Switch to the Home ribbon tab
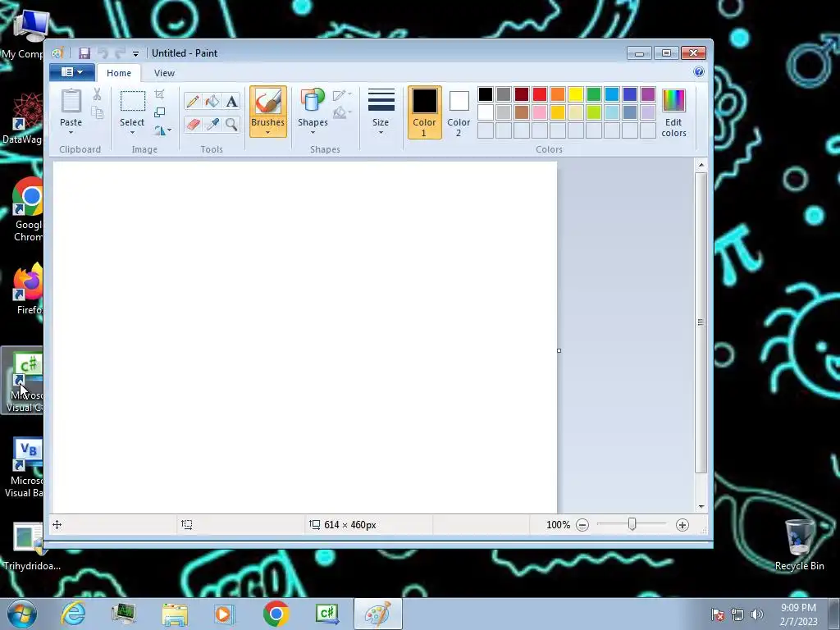Screen dimensions: 840x630 [x=118, y=73]
